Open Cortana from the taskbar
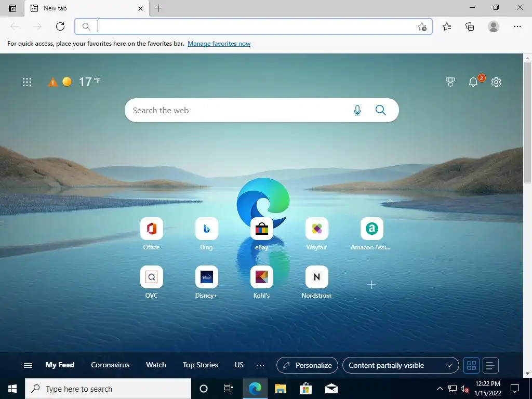532x399 pixels. tap(204, 389)
